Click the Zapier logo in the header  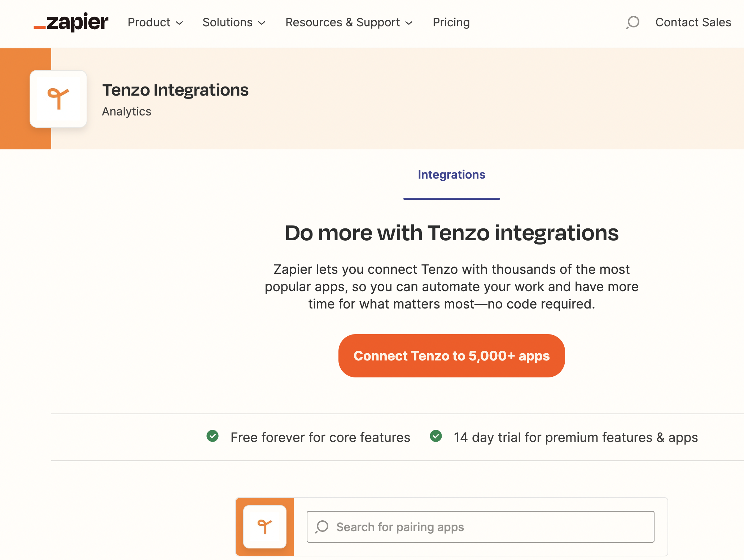[71, 22]
